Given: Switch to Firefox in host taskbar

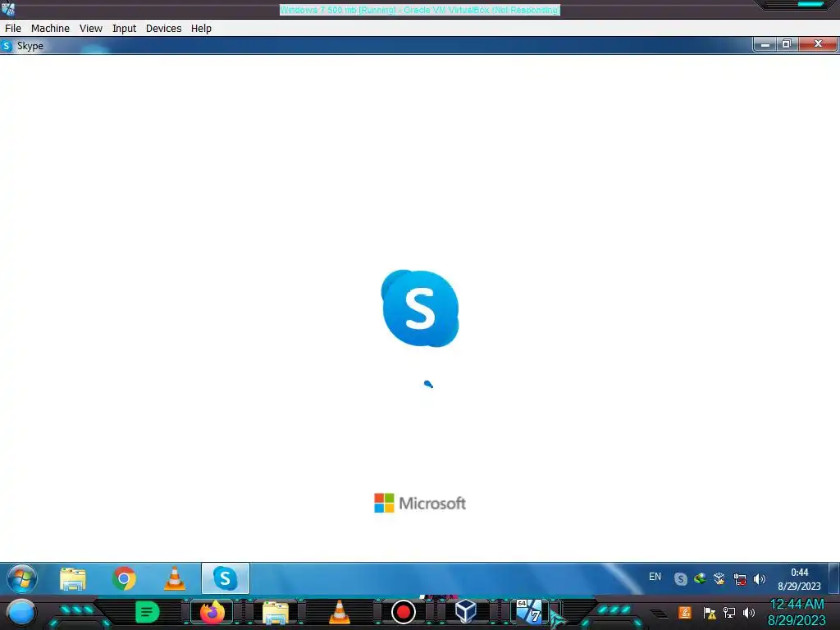Looking at the screenshot, I should tap(212, 612).
